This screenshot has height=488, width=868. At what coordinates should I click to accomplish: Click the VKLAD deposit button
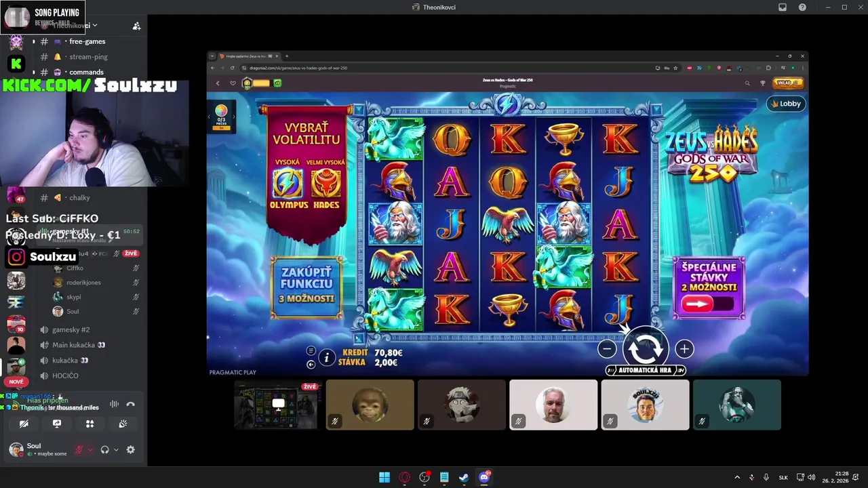click(788, 83)
